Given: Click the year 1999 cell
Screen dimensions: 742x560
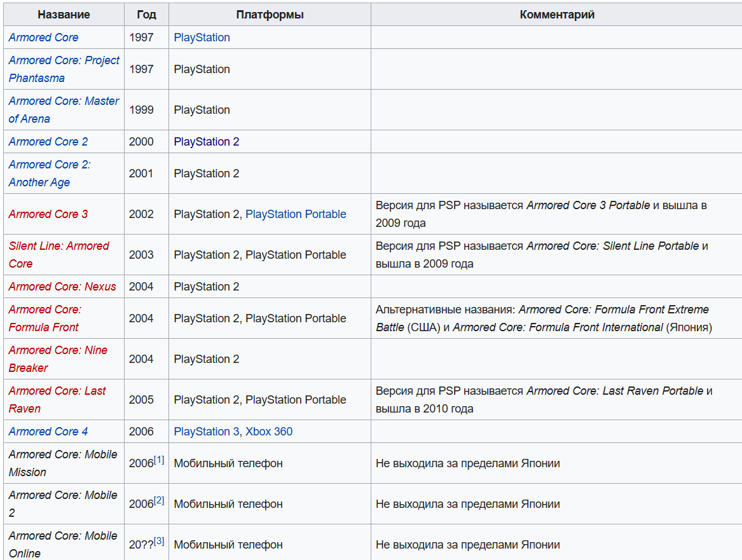Looking at the screenshot, I should pyautogui.click(x=147, y=110).
